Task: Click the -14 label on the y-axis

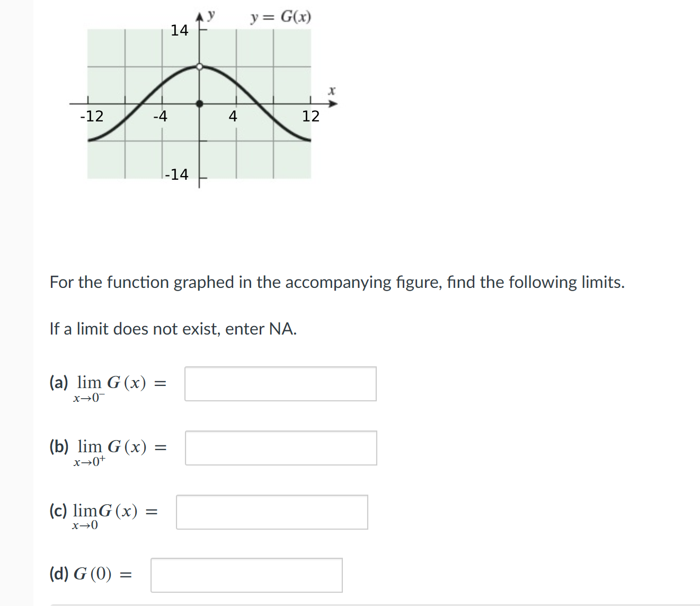Action: (178, 174)
